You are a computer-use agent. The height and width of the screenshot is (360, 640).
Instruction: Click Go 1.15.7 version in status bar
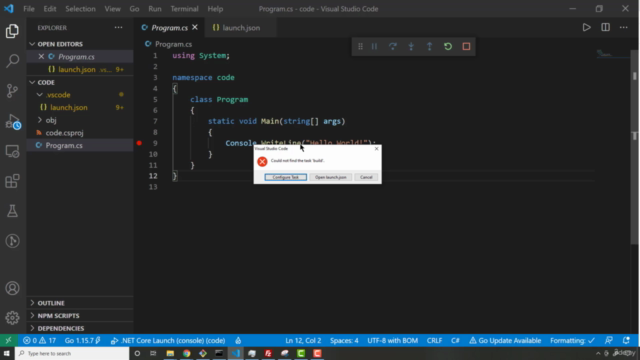pos(82,340)
